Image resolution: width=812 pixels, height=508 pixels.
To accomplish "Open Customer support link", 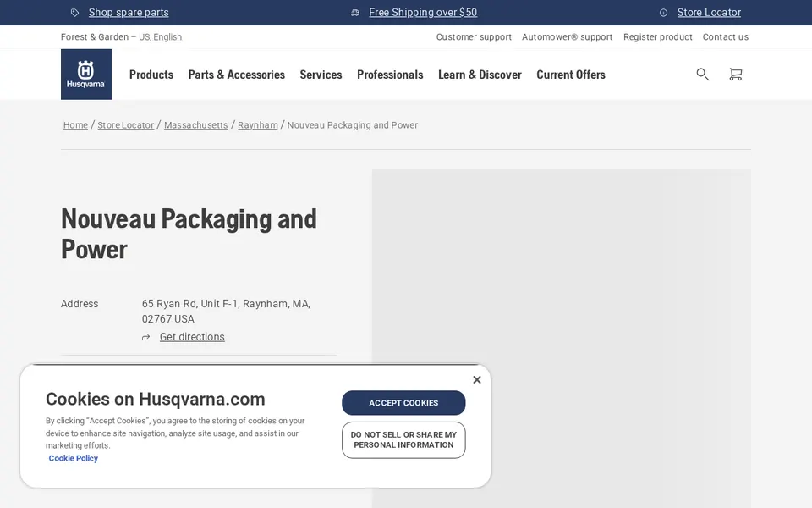I will tap(474, 36).
